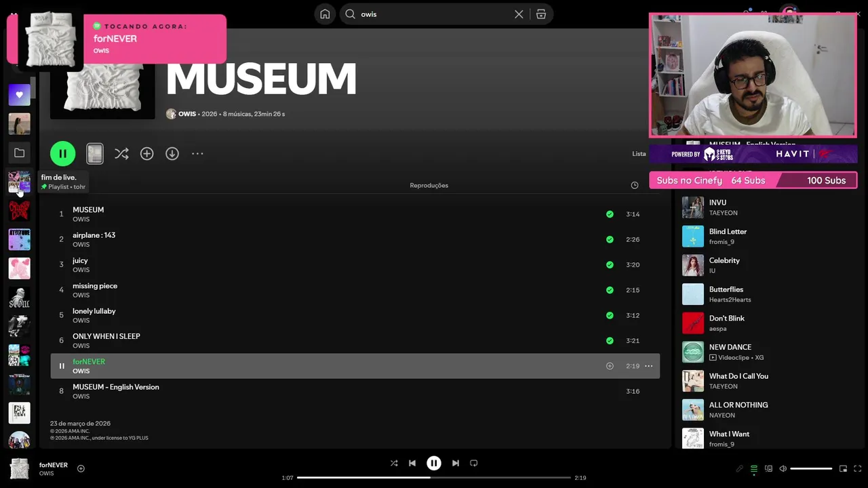
Task: Open more options for MUSEUM album
Action: coord(197,154)
